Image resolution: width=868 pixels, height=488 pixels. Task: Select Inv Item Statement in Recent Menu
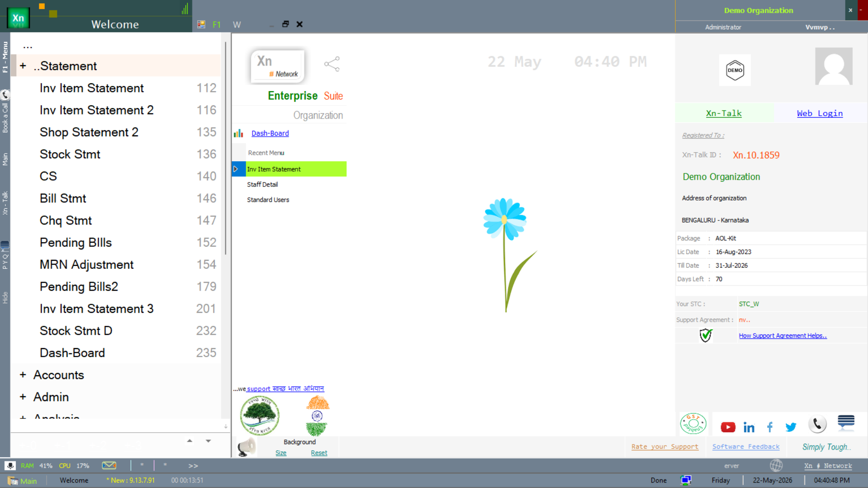click(296, 169)
